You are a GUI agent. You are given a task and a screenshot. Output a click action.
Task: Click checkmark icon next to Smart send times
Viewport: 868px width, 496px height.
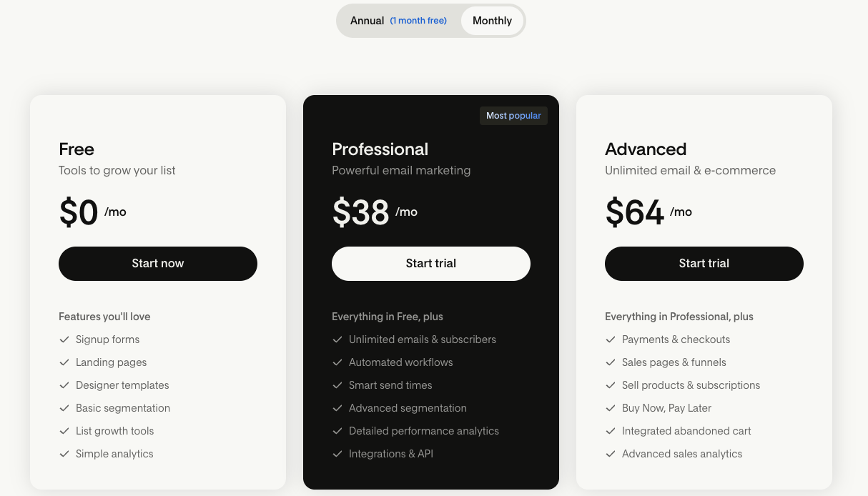(x=337, y=385)
